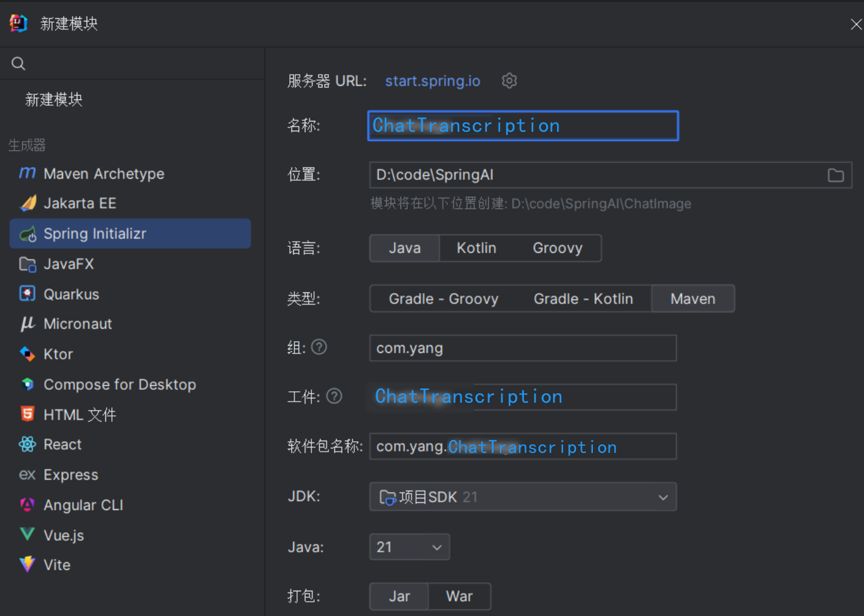Open server URL settings gear
The height and width of the screenshot is (616, 864).
510,81
